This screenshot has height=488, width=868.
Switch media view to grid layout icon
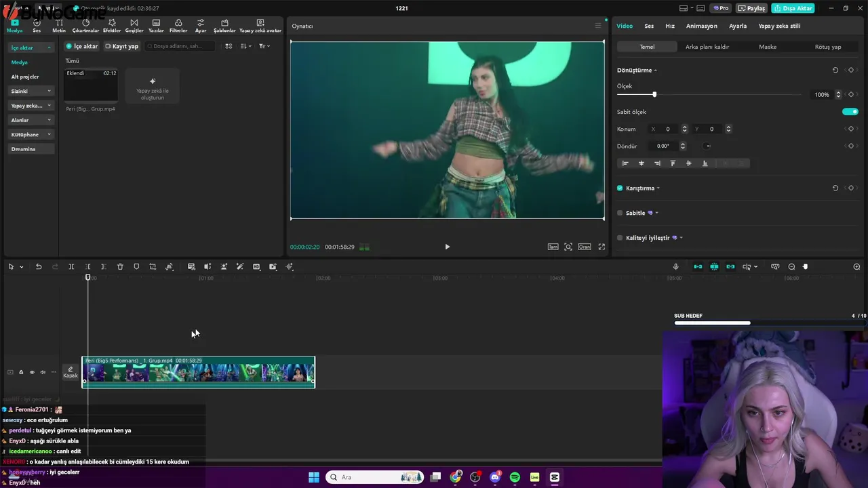coord(229,46)
